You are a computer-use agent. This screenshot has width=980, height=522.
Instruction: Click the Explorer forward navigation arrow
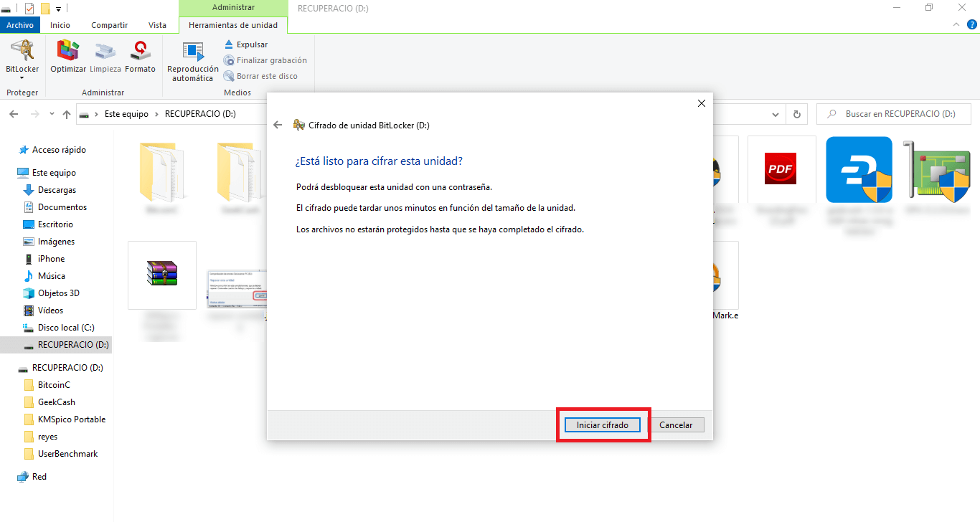34,114
